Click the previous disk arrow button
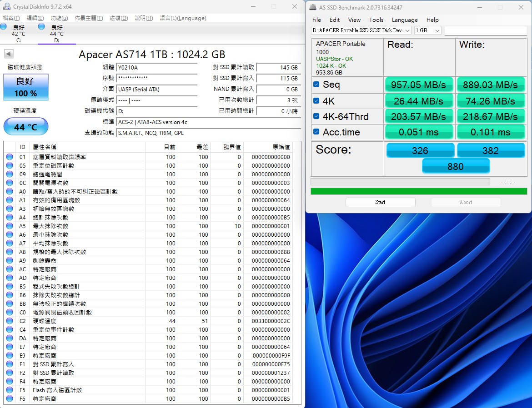 click(x=9, y=54)
